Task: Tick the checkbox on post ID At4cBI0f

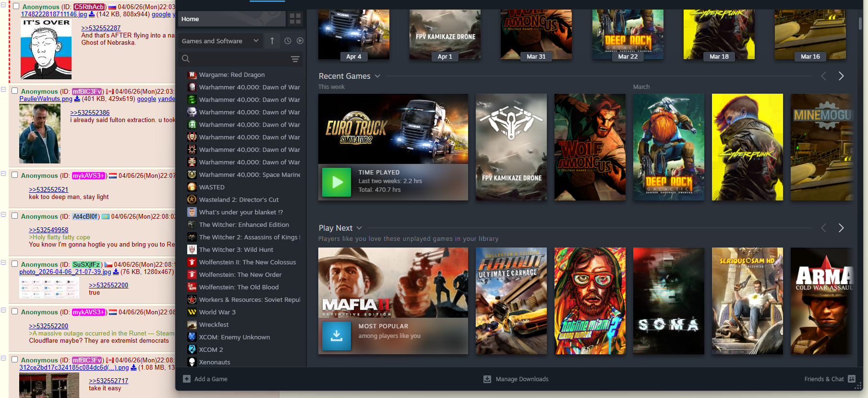Action: (14, 216)
